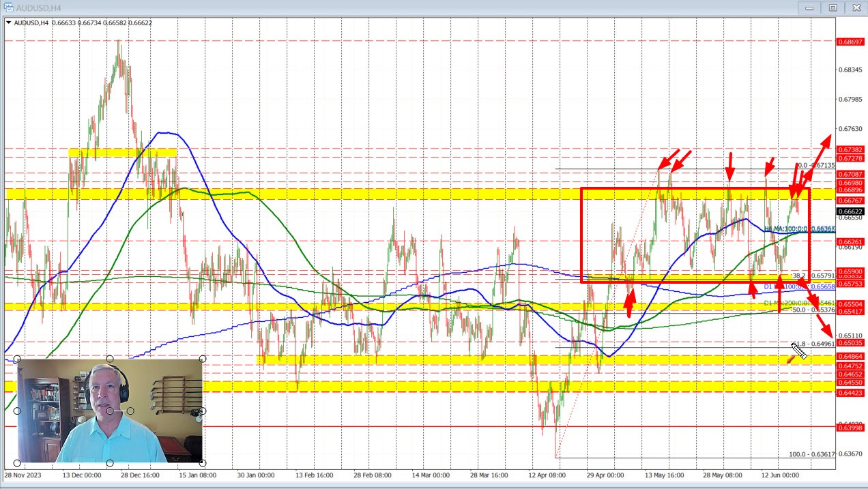
Task: Click the 0.66767 price level label
Action: pyautogui.click(x=849, y=199)
